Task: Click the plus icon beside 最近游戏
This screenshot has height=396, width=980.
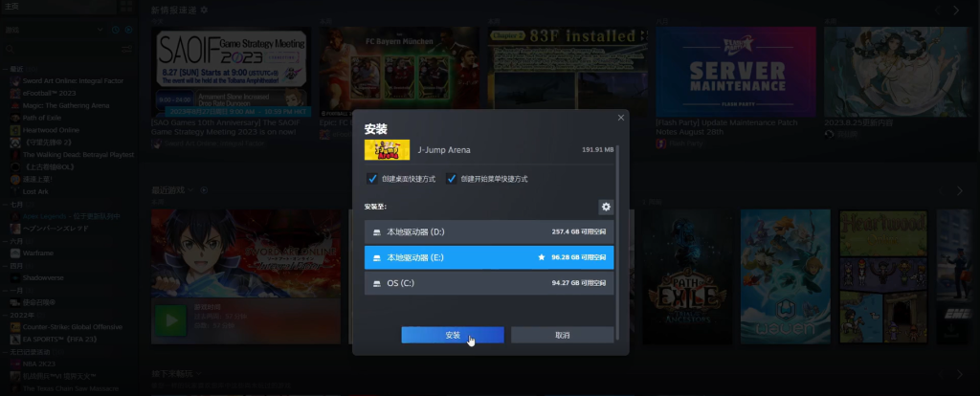Action: tap(204, 190)
